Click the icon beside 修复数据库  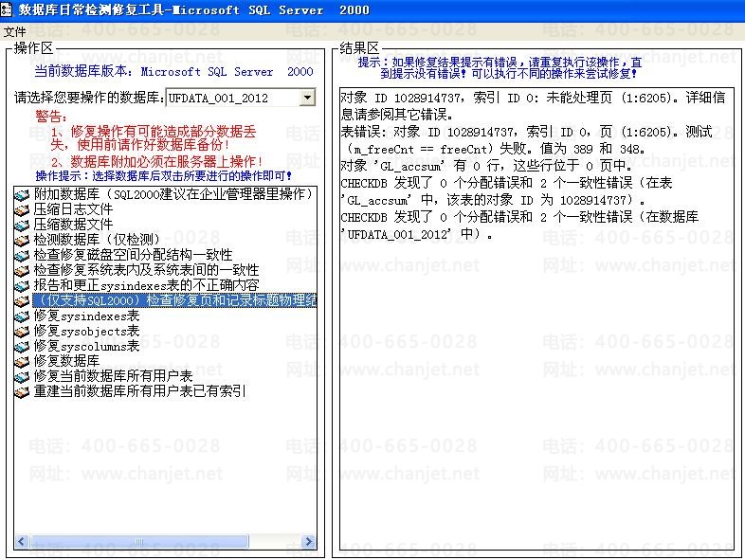pyautogui.click(x=22, y=362)
